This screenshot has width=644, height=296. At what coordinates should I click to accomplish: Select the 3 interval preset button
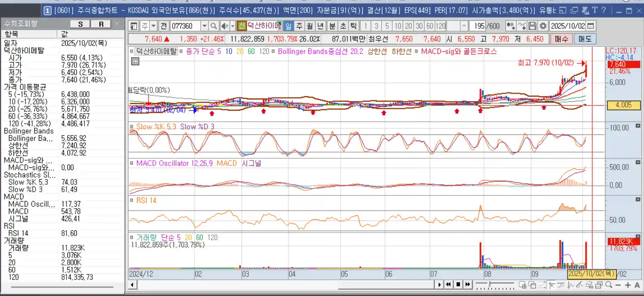[376, 26]
